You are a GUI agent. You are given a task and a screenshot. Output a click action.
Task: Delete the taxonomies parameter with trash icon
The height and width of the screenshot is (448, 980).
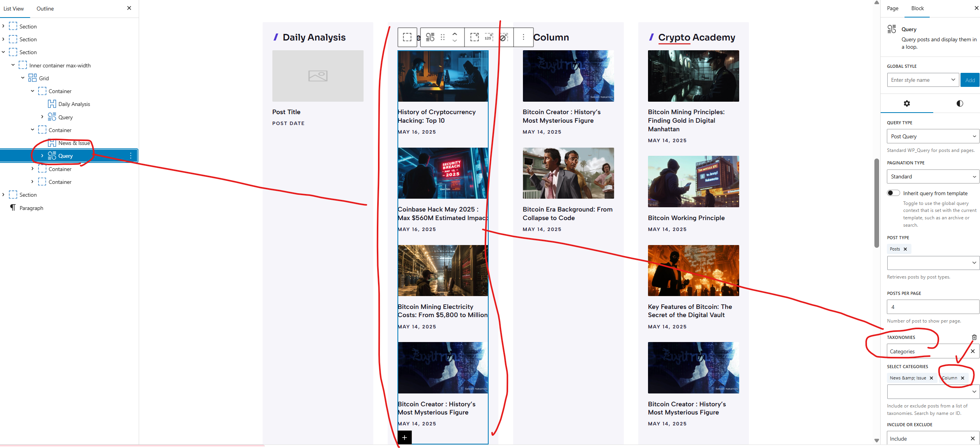[974, 337]
